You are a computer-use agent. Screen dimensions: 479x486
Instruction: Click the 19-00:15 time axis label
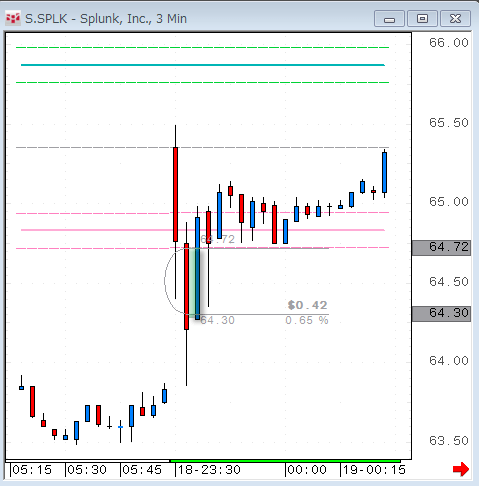coord(374,470)
